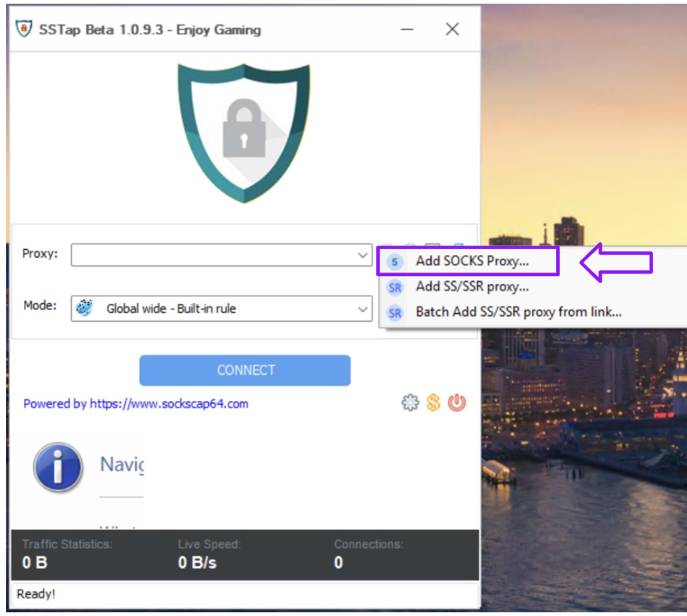Expand the Mode dropdown arrow
687x616 pixels.
pyautogui.click(x=362, y=309)
